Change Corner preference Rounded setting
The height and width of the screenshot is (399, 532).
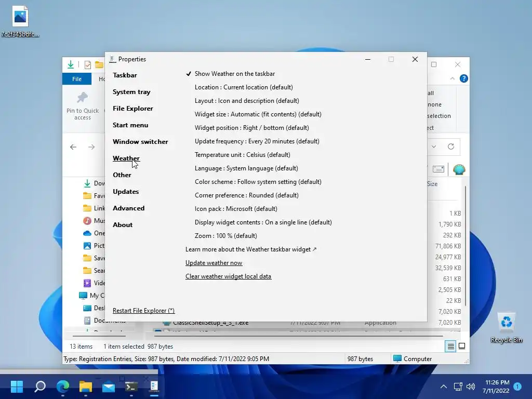pos(247,195)
